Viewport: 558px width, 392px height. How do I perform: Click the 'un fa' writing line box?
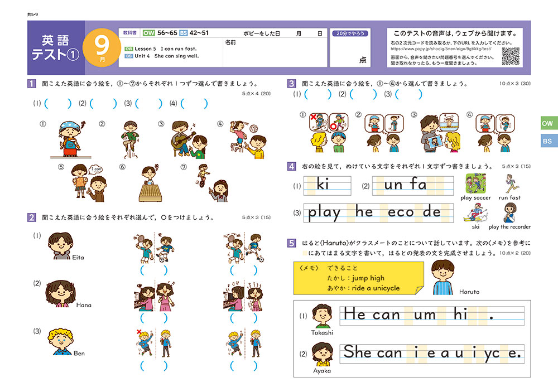413,186
